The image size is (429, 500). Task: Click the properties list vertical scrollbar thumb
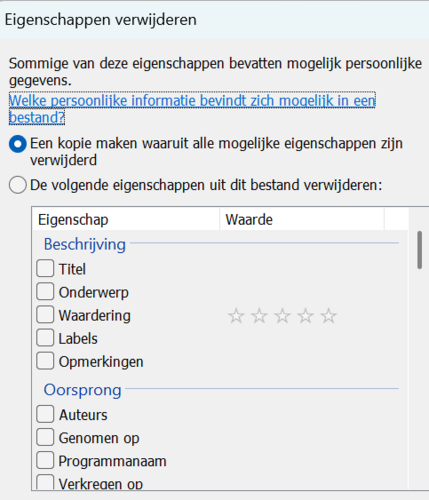tap(420, 250)
